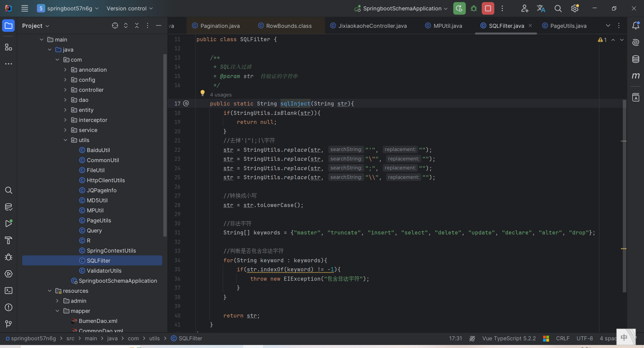This screenshot has width=644, height=348.
Task: Open the Structure tool window
Action: [8, 47]
